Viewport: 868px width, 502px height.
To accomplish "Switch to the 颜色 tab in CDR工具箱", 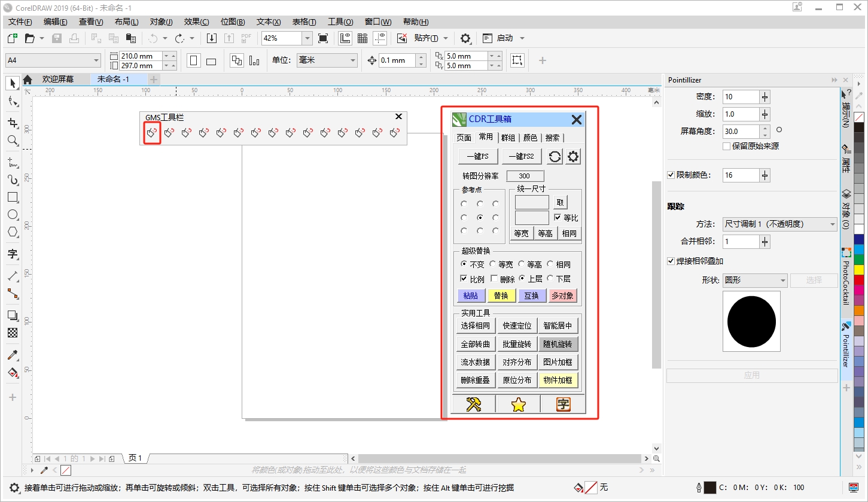I will point(530,138).
